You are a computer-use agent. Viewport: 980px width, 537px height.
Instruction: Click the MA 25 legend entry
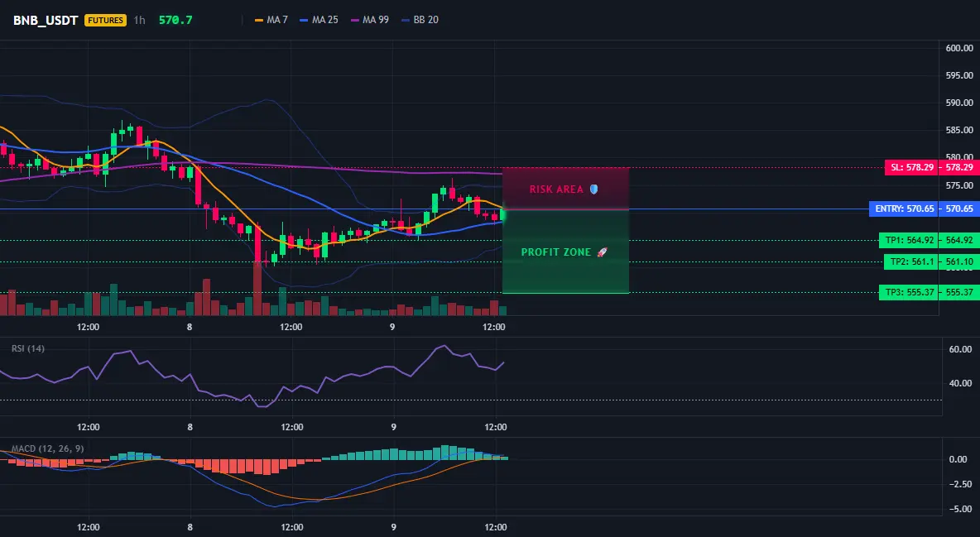[x=319, y=20]
